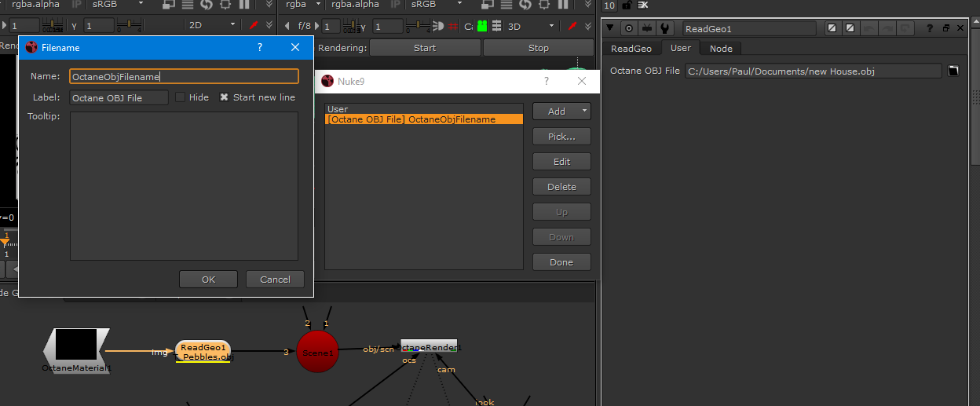
Task: Click the crosshair ROI icon in left viewer top bar
Action: 225,5
